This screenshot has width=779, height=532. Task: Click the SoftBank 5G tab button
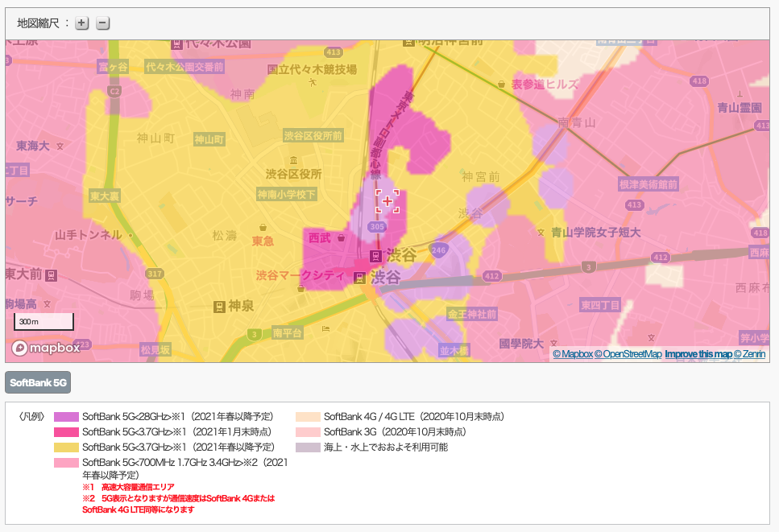[x=38, y=382]
